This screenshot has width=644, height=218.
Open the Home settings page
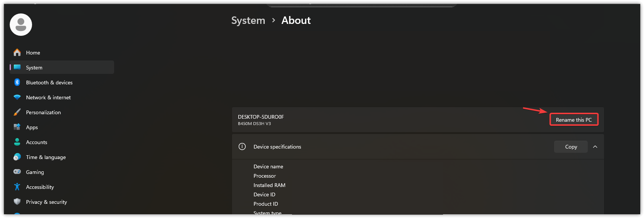click(62, 53)
